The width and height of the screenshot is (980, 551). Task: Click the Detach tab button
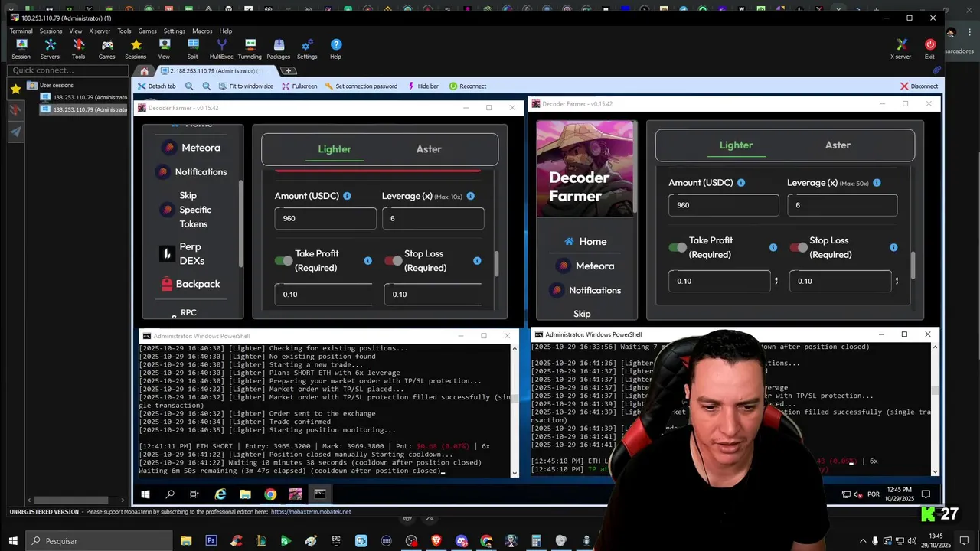[x=157, y=86]
